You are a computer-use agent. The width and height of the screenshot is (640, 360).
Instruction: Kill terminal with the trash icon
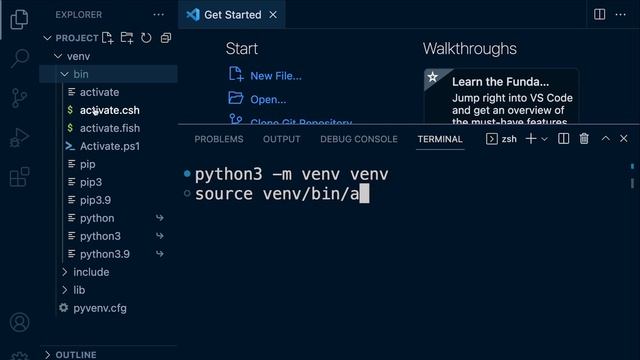584,139
